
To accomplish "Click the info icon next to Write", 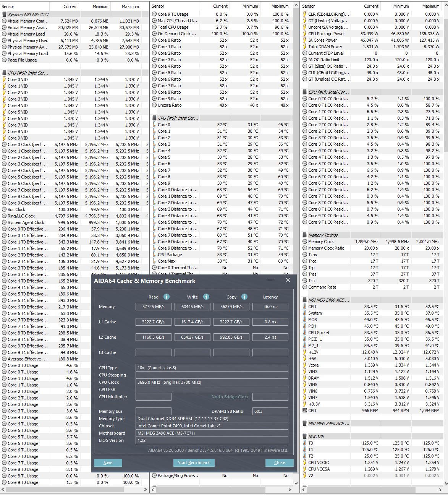I will (206, 297).
